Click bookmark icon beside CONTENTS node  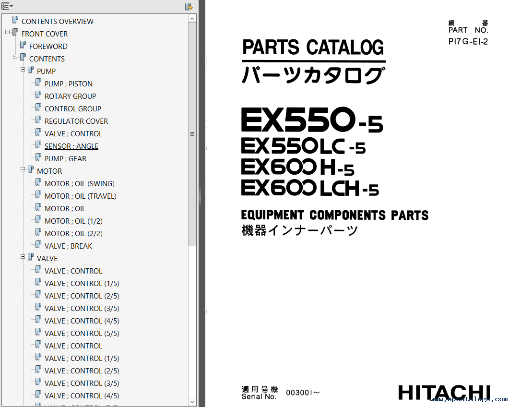[23, 58]
